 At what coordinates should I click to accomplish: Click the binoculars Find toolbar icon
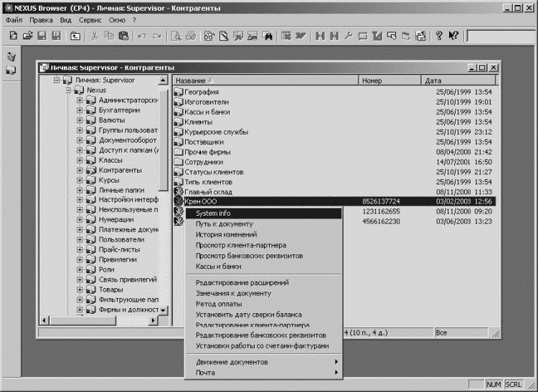[x=267, y=35]
